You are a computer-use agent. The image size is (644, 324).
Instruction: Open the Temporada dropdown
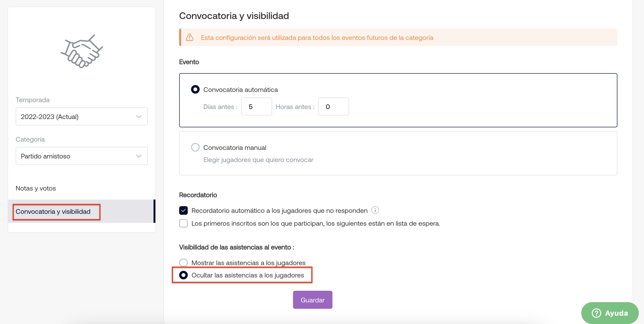tap(82, 116)
